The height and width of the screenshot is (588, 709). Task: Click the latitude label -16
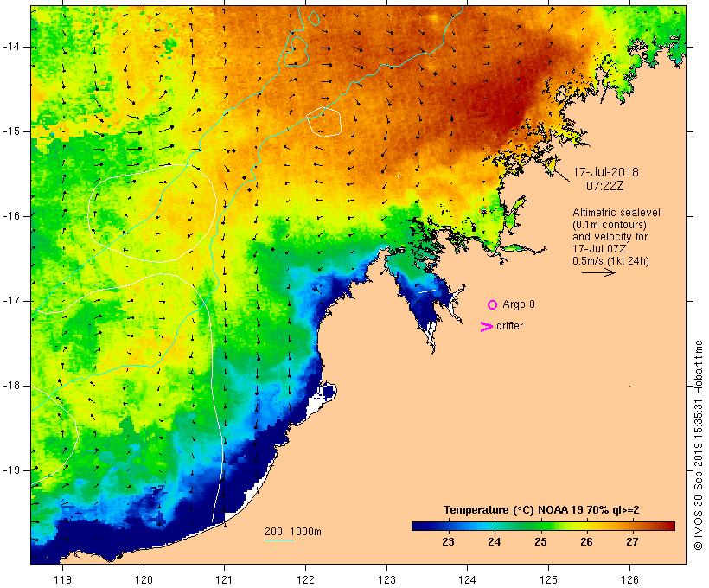[x=11, y=216]
